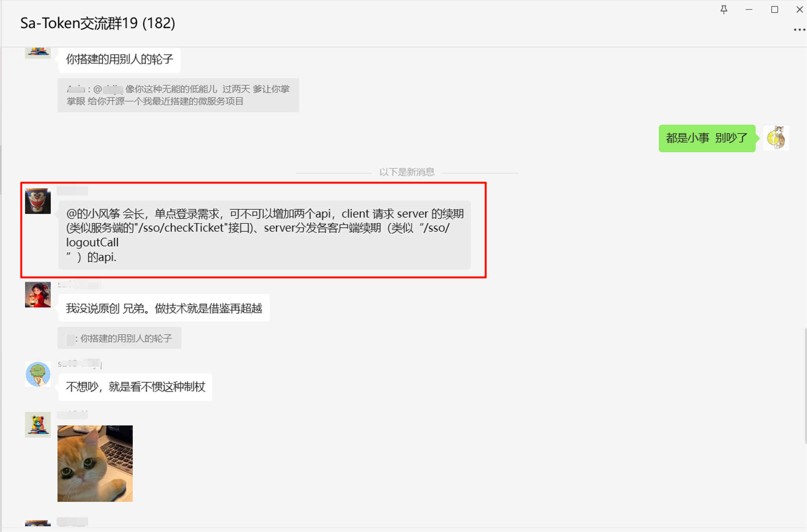Click the Doraemon cup avatar
Screen dimensions: 807x532
[38, 201]
